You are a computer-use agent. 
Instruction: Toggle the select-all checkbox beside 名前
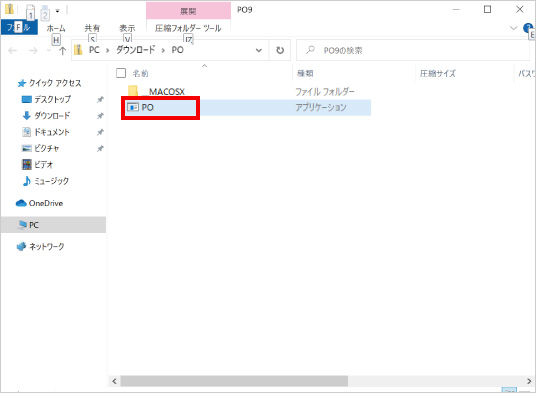click(x=121, y=73)
